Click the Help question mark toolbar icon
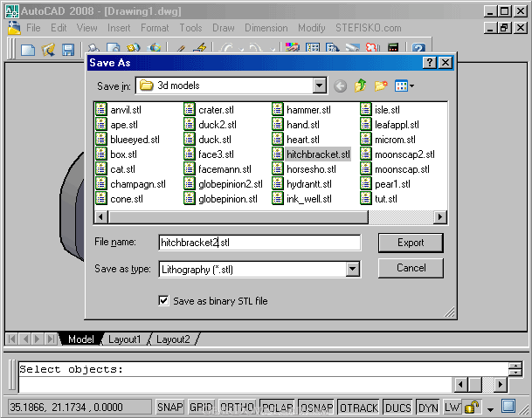This screenshot has width=532, height=418. (418, 50)
